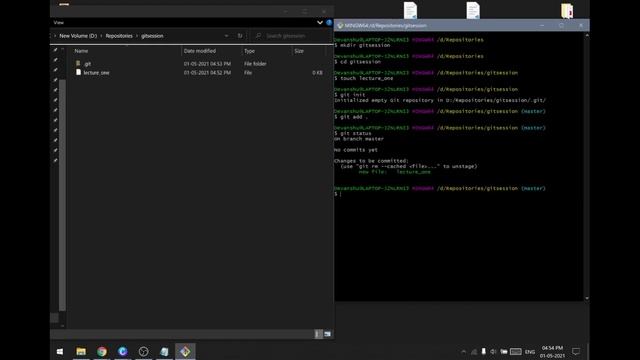This screenshot has width=640, height=360.
Task: Click the navigation pane vertical scrollbar
Action: click(62, 195)
